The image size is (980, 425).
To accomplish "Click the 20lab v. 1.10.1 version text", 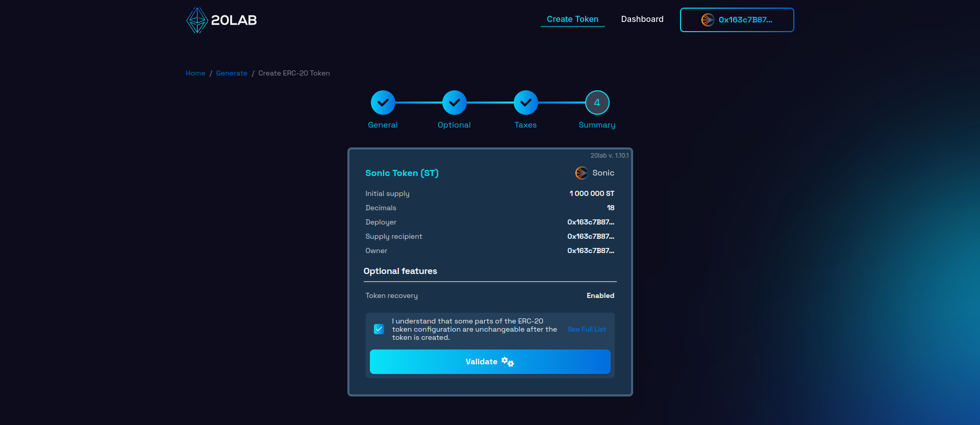I will (x=610, y=156).
